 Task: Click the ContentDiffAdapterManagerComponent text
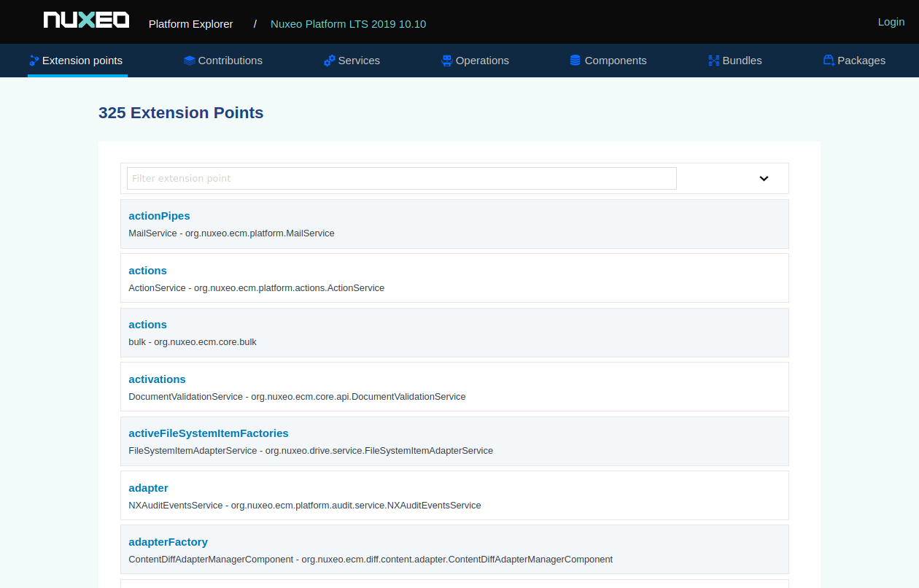tap(371, 560)
